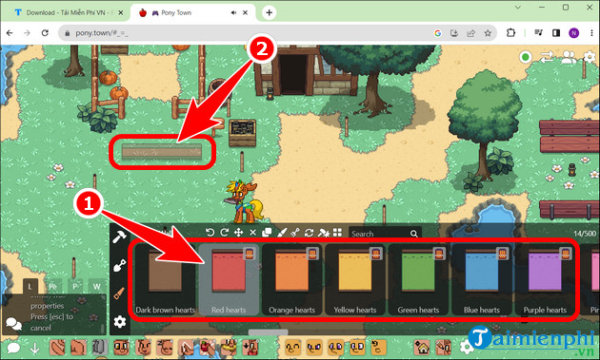Select the Yellow hearts carpet
This screenshot has width=600, height=360.
(355, 280)
